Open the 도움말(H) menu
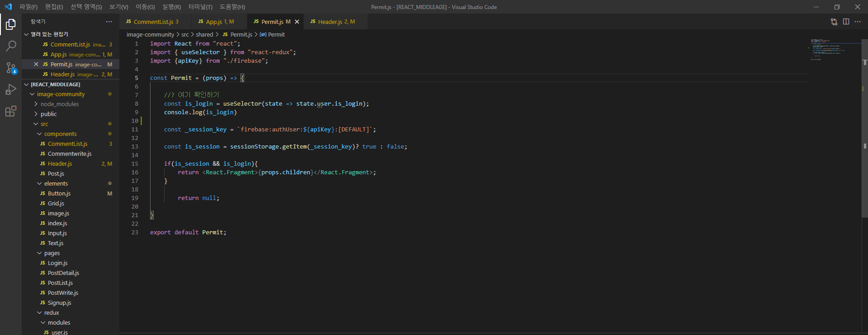This screenshot has width=868, height=335. coord(232,7)
